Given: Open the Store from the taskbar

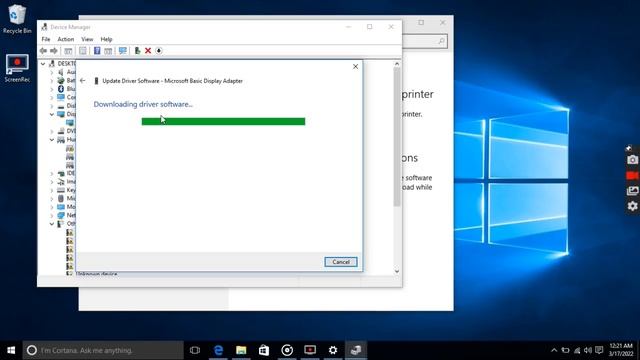Looking at the screenshot, I should tap(264, 350).
